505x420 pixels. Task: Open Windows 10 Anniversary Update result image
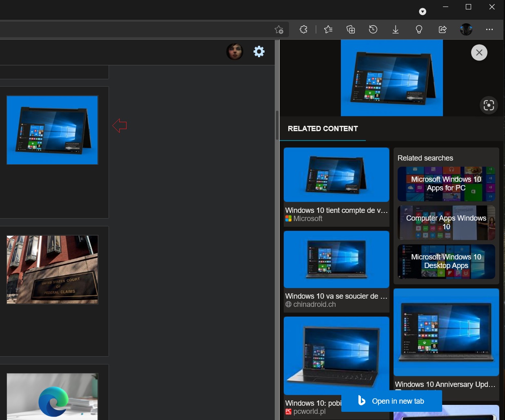point(446,332)
